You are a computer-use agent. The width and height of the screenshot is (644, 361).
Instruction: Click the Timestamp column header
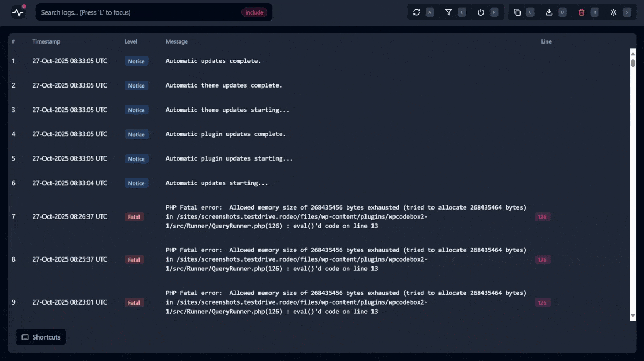click(46, 41)
